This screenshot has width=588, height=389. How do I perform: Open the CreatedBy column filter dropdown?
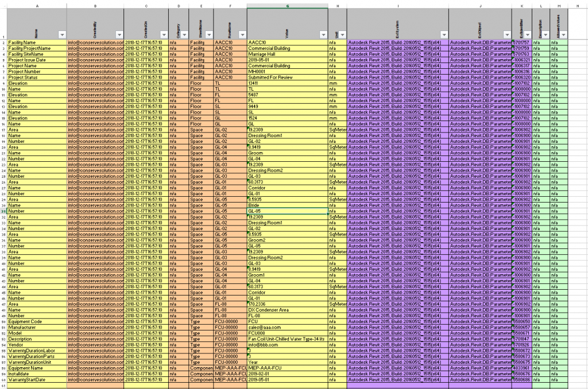point(119,34)
